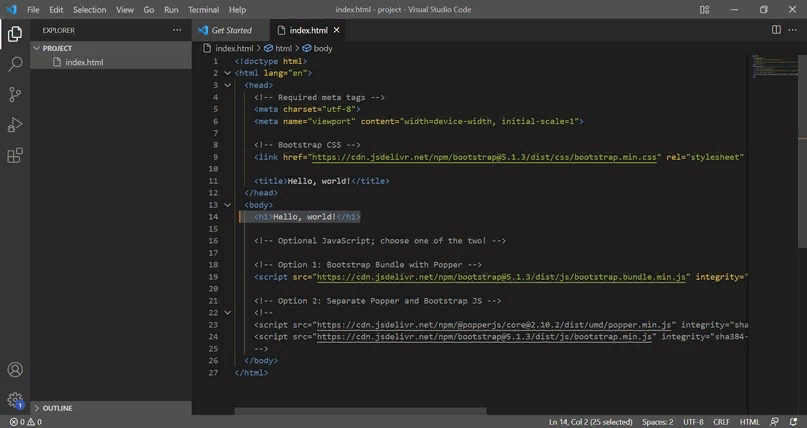Image resolution: width=807 pixels, height=428 pixels.
Task: Click the closing body tag on line 26
Action: pyautogui.click(x=261, y=361)
